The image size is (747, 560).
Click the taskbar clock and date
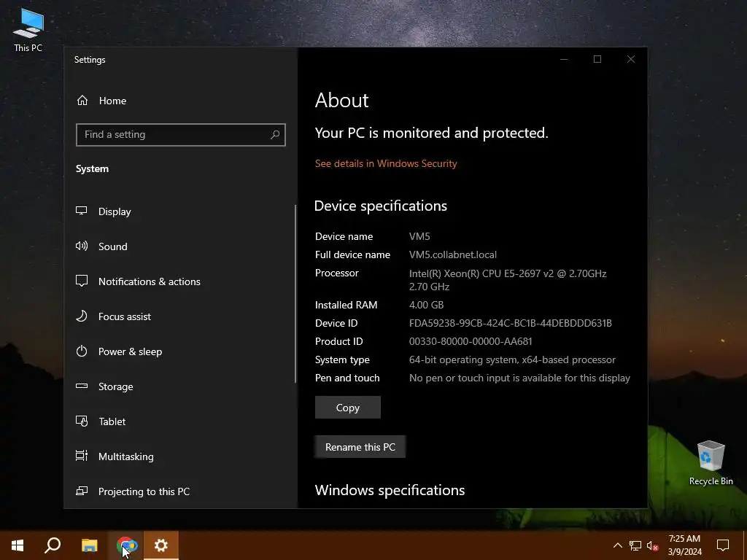[684, 545]
